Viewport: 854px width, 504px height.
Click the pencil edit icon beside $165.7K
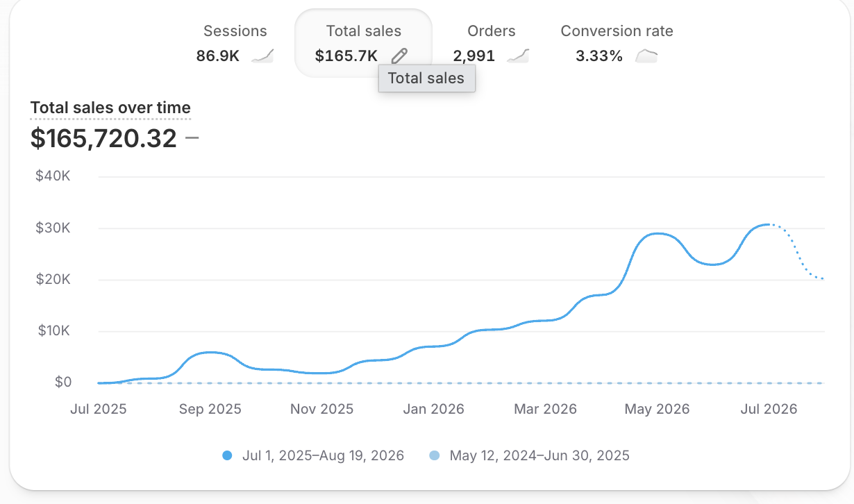tap(399, 56)
